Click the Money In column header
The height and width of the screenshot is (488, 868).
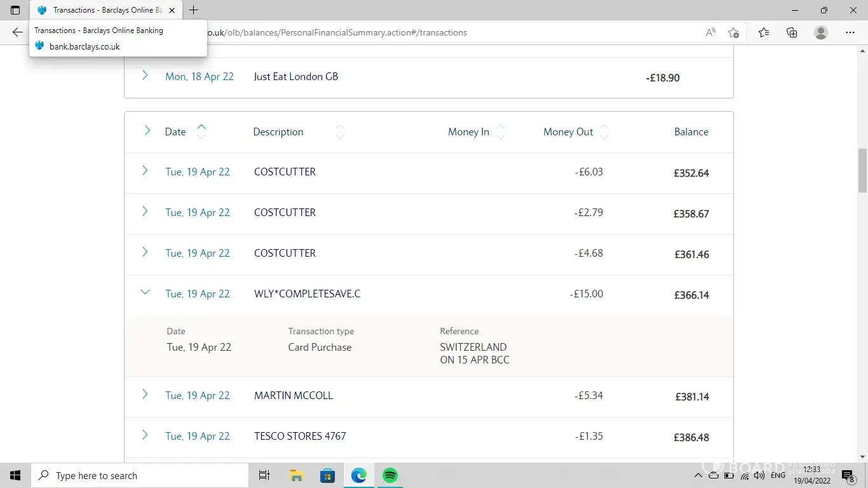click(x=468, y=132)
